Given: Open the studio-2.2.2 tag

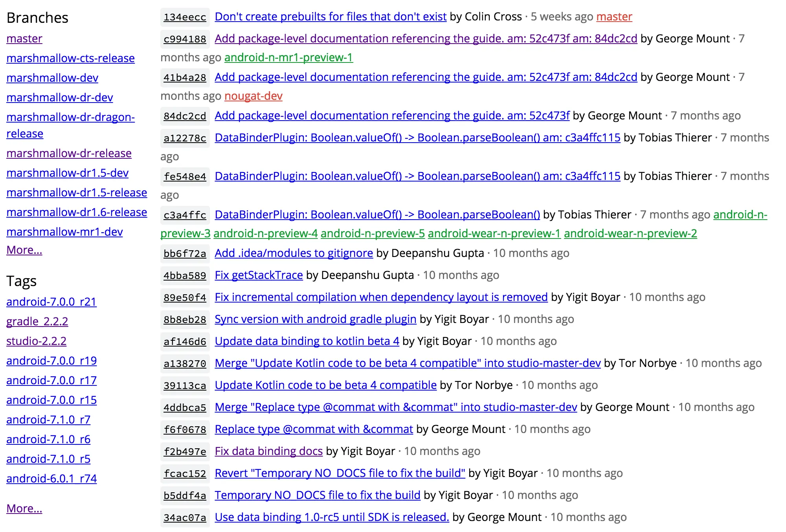Looking at the screenshot, I should [x=36, y=341].
